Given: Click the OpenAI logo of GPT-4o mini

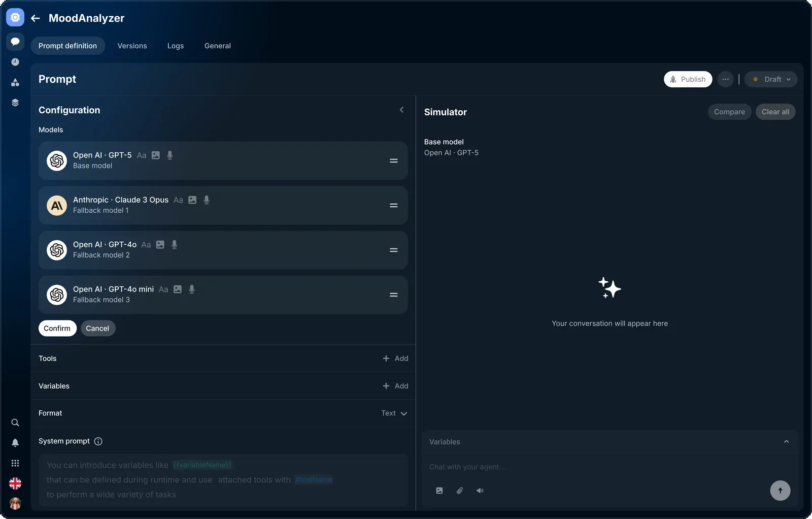Looking at the screenshot, I should coord(57,295).
